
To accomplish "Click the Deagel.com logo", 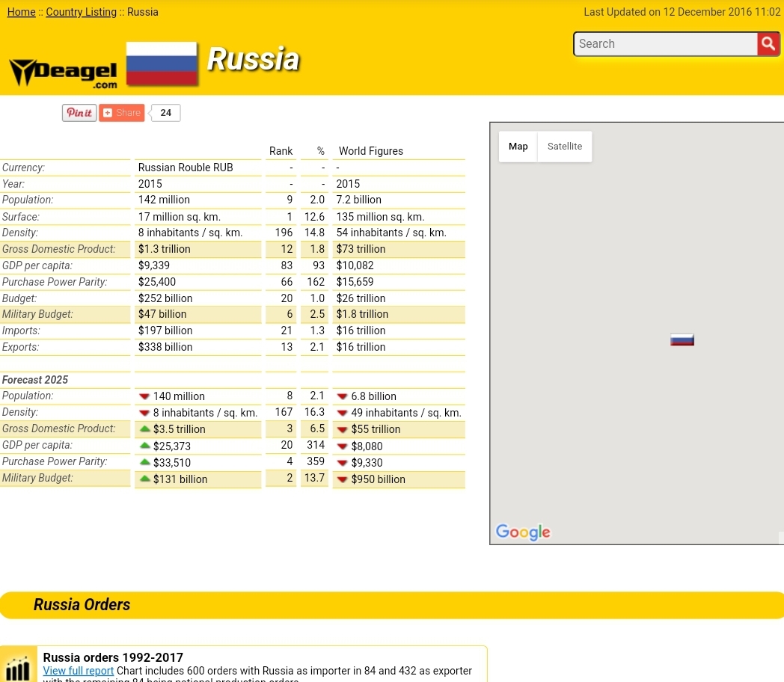I will point(64,74).
